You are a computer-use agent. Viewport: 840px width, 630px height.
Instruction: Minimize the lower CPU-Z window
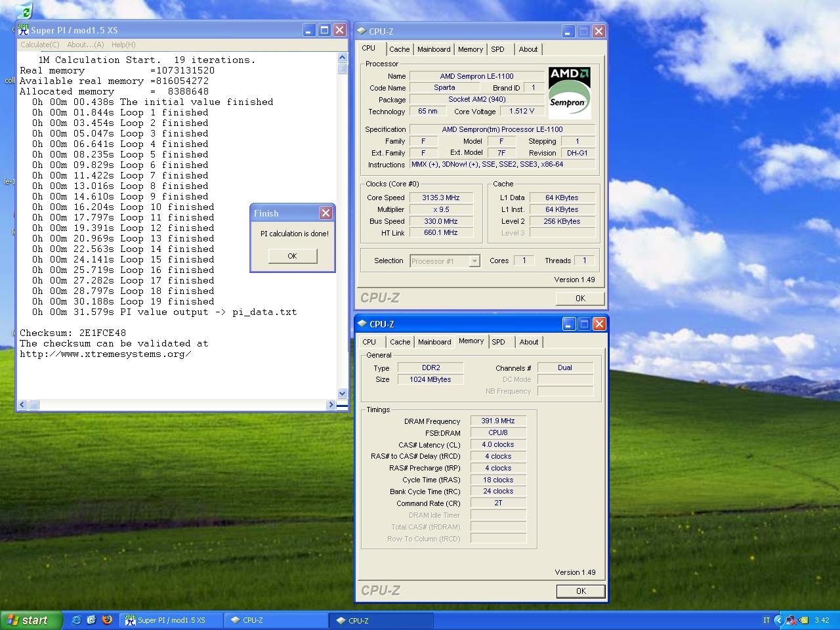pos(568,324)
